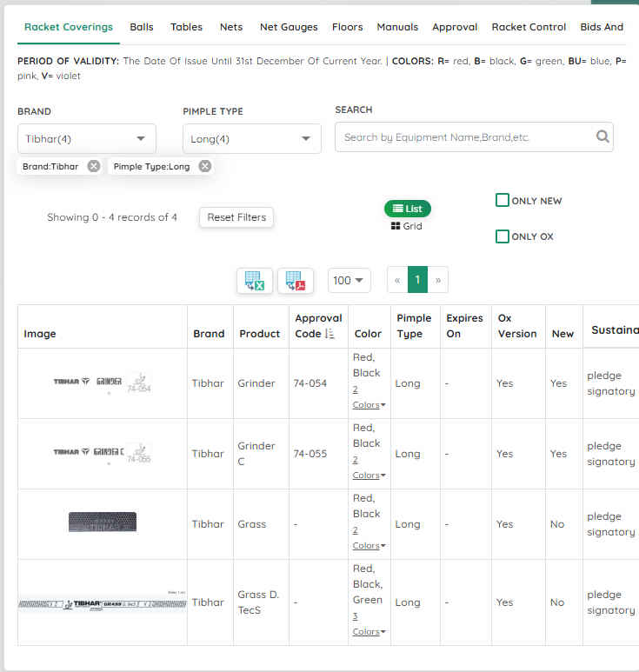
Task: Export table to PDF icon
Action: pos(296,281)
